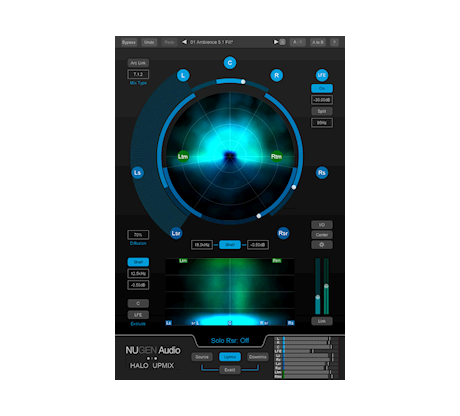Select the Ls surround channel icon
460x416 pixels.
tap(137, 173)
